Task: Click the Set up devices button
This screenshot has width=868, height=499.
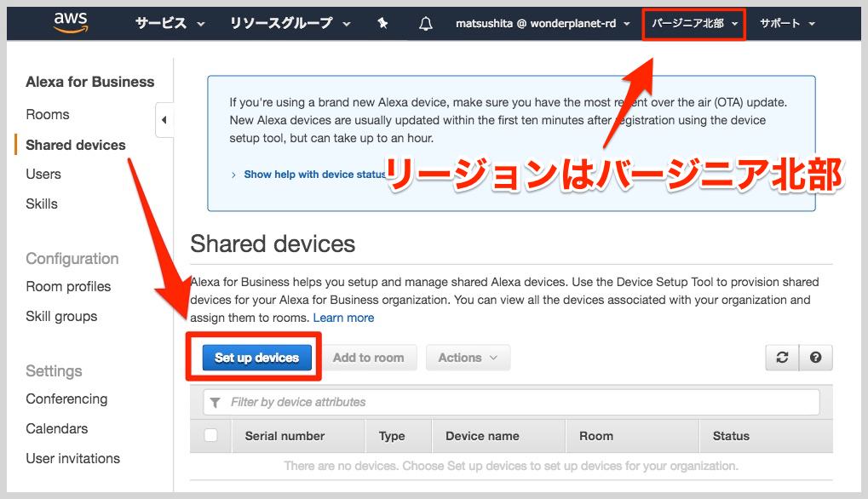Action: tap(257, 358)
